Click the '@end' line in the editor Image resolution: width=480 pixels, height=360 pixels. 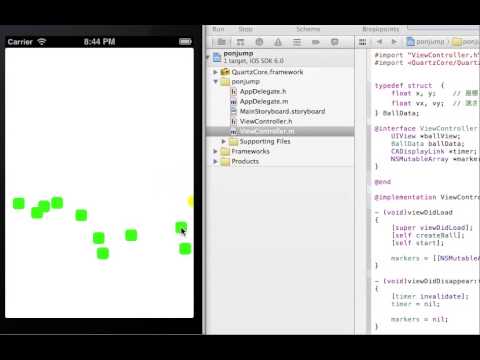[382, 182]
